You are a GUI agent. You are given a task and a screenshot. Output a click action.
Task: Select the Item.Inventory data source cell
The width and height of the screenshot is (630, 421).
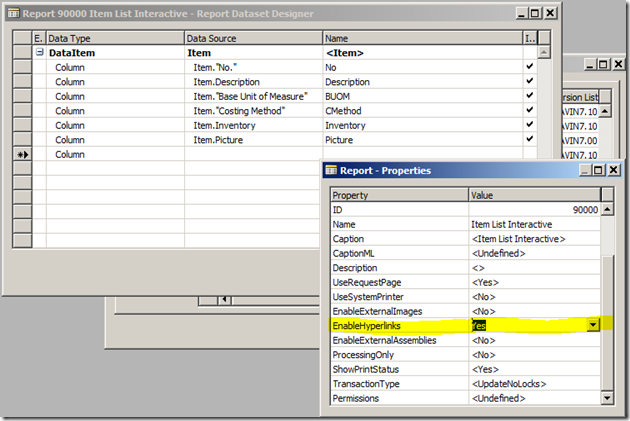(254, 125)
